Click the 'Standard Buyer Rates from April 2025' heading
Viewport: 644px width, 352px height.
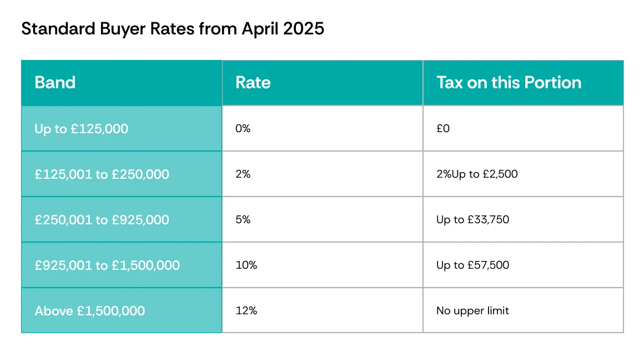173,29
